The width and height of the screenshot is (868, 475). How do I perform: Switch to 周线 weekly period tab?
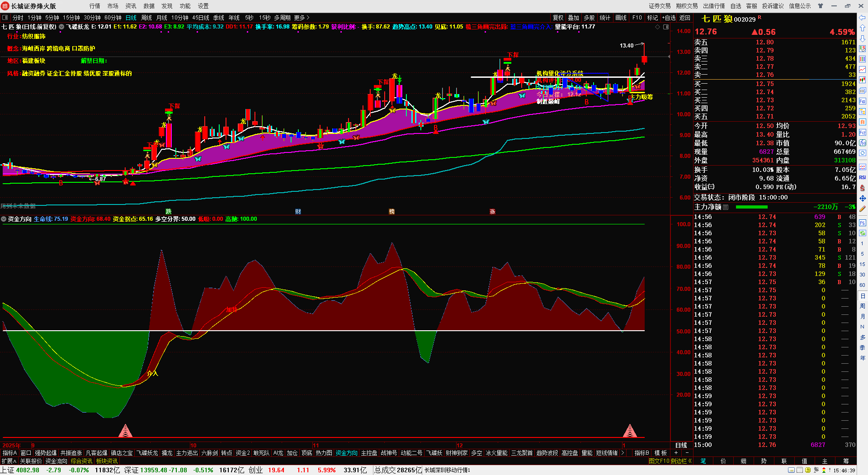point(146,18)
